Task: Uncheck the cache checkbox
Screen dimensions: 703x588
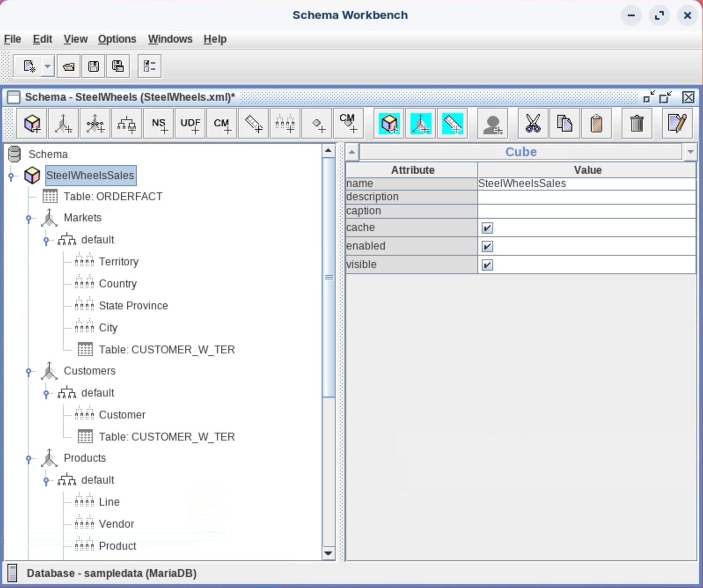Action: click(x=487, y=228)
